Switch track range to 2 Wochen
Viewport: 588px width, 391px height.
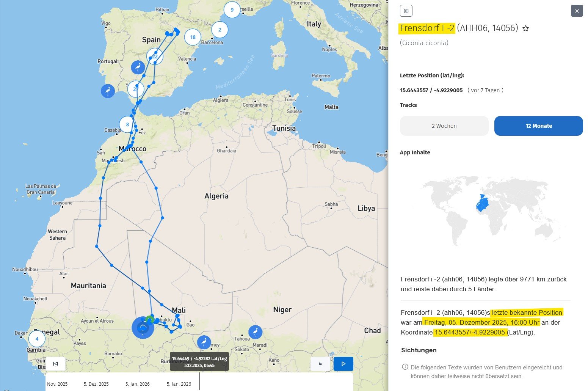tap(444, 126)
